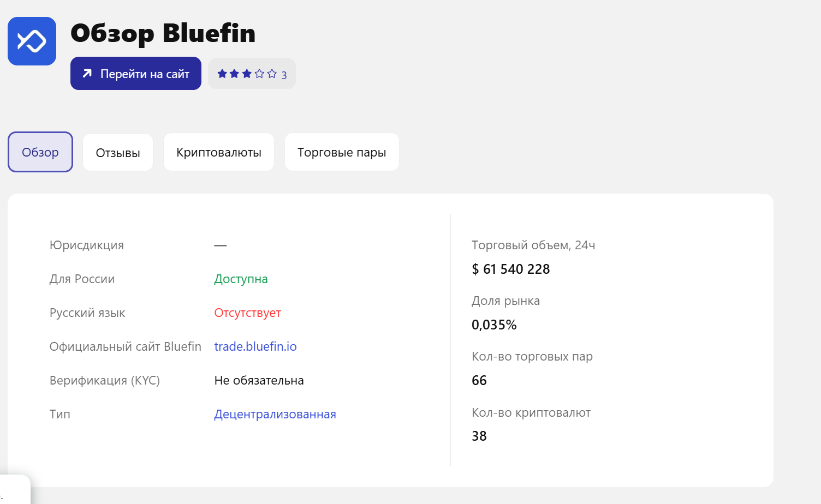Click the green Доступна status label
821x504 pixels.
[x=241, y=279]
